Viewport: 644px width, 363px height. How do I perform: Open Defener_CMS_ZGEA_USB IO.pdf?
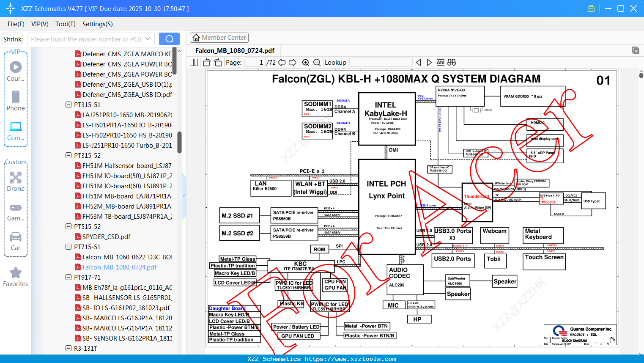pyautogui.click(x=127, y=94)
